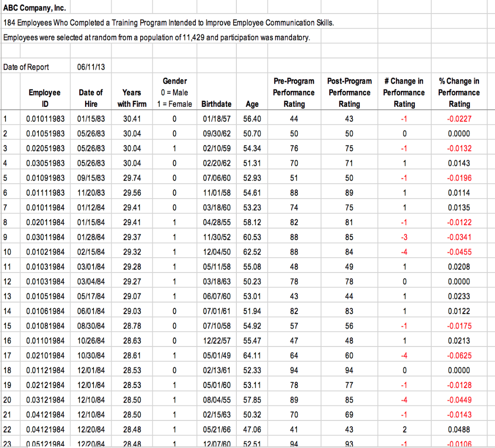
Task: Click the % Change in Performance Rating header
Action: 459,92
